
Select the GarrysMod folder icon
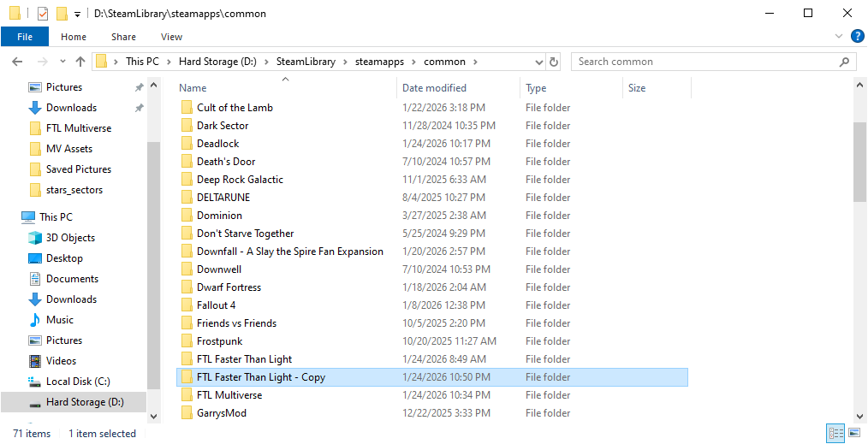coord(187,413)
